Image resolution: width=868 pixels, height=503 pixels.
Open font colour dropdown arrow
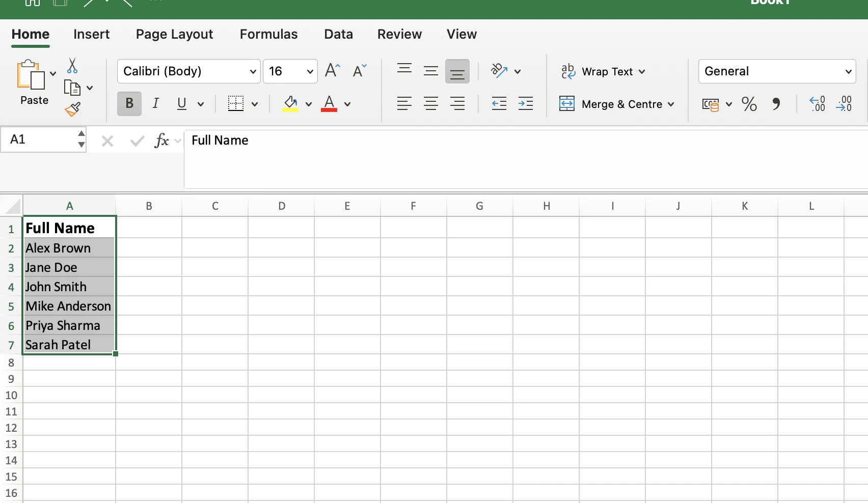click(347, 104)
